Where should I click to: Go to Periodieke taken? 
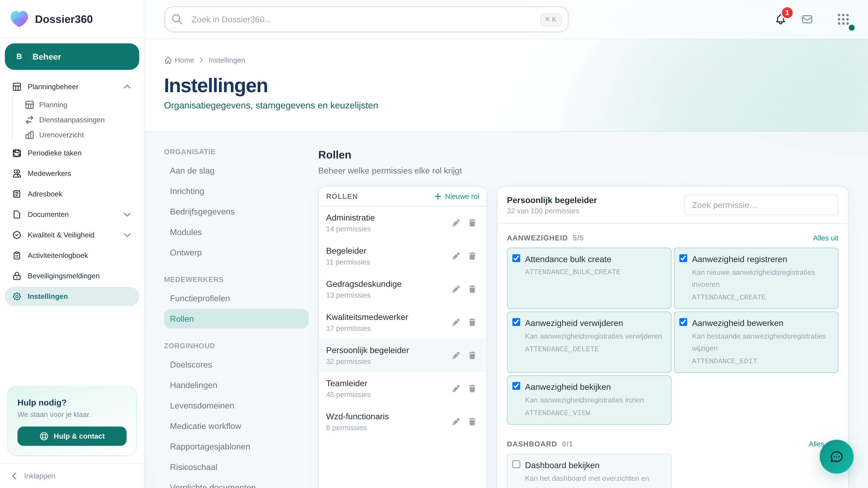pos(72,153)
